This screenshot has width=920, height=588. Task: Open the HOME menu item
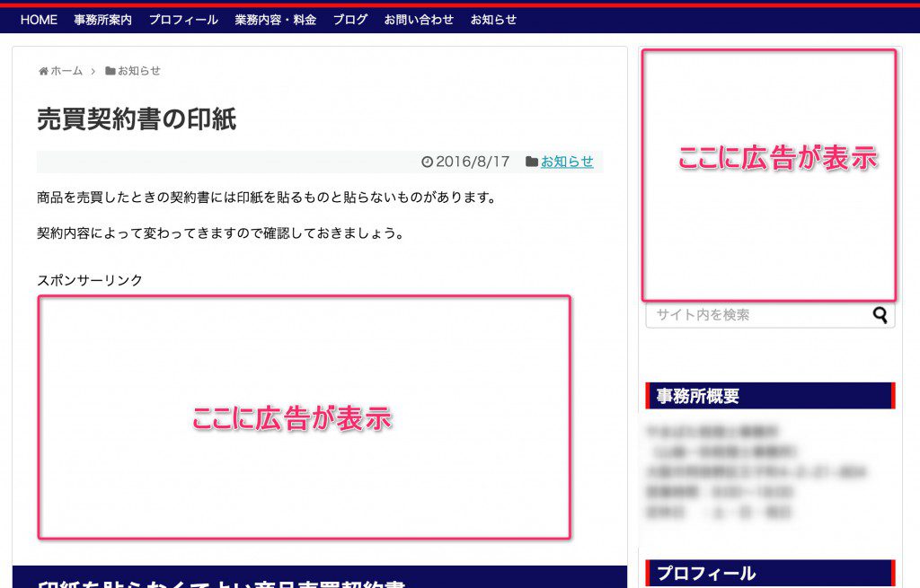coord(39,20)
